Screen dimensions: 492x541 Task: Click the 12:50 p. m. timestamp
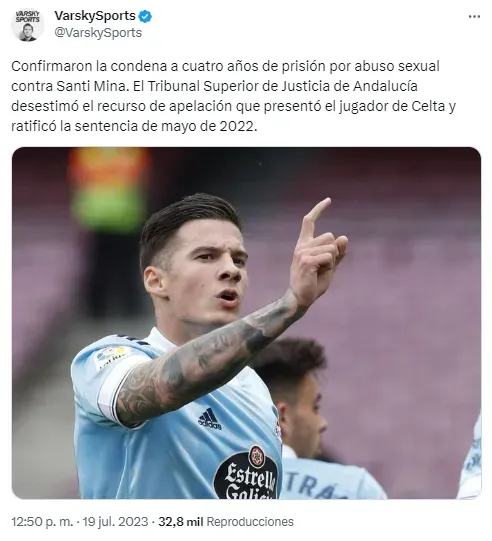pyautogui.click(x=42, y=521)
